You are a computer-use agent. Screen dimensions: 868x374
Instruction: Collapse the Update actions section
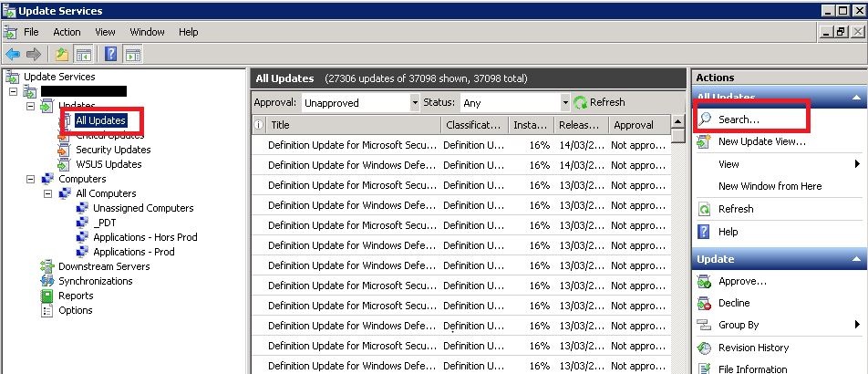tap(857, 259)
